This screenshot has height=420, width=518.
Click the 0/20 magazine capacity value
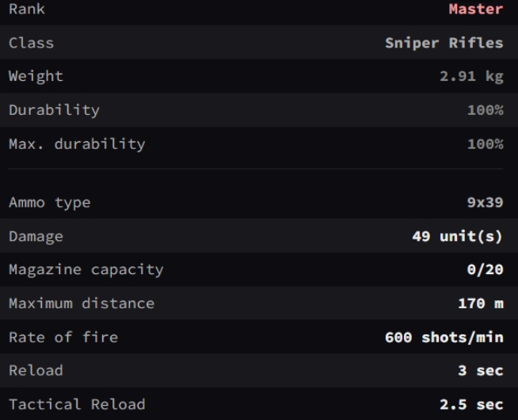pyautogui.click(x=485, y=269)
